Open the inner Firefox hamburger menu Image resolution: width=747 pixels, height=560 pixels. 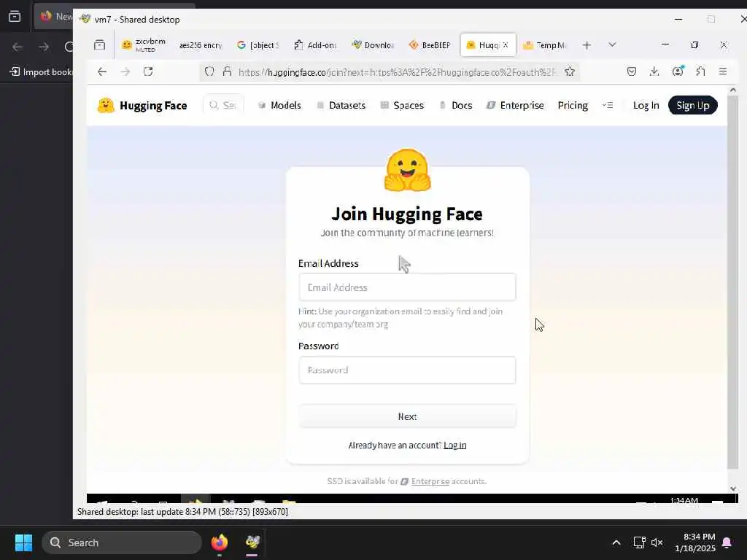723,72
